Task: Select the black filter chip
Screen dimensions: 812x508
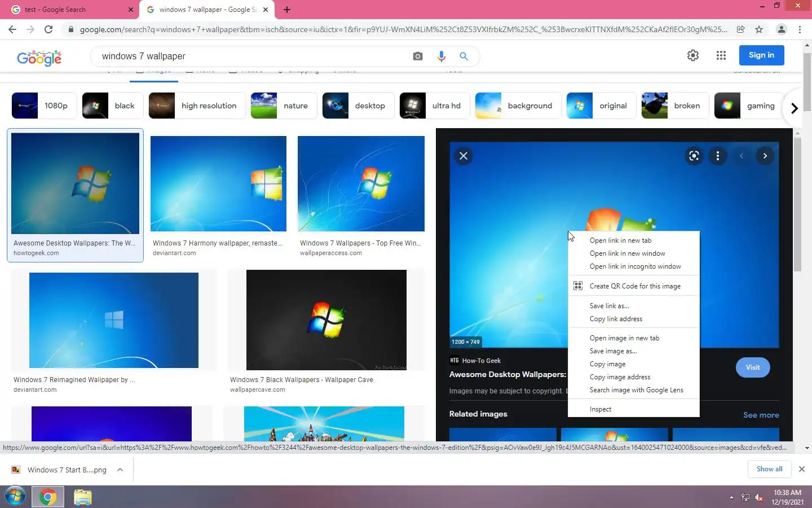Action: tap(113, 106)
